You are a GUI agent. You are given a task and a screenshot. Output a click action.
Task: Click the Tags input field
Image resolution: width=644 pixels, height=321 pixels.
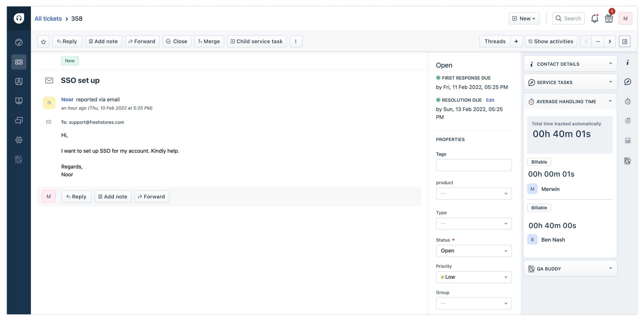coord(474,165)
